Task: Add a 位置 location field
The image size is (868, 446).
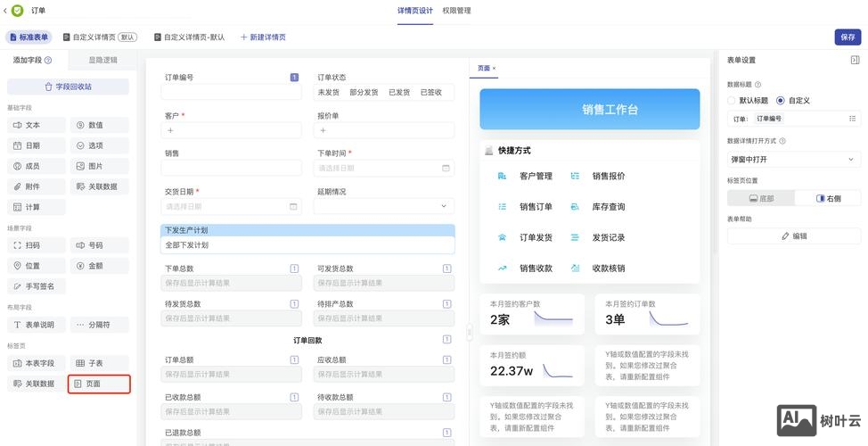Action: [36, 266]
